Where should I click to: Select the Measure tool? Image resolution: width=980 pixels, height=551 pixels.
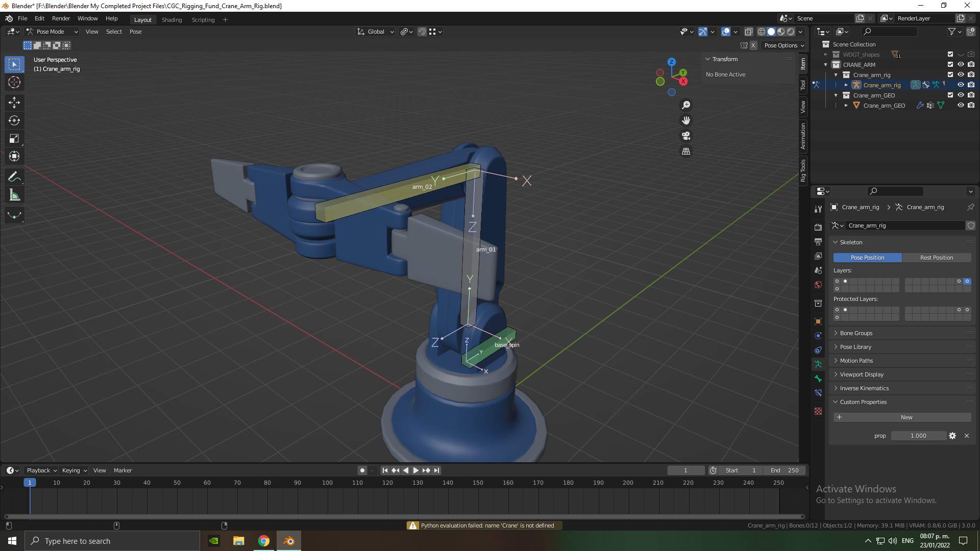click(14, 195)
